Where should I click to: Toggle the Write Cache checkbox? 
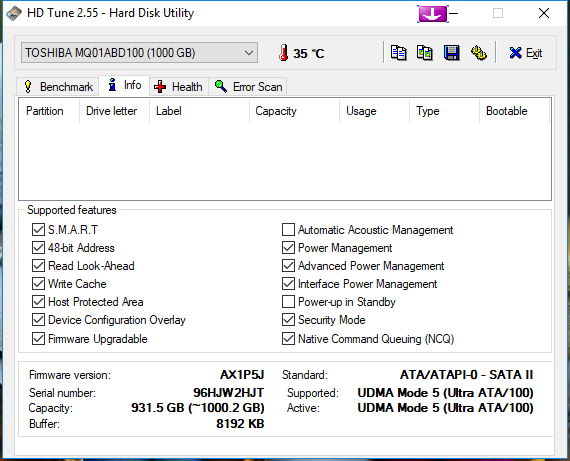[x=38, y=284]
